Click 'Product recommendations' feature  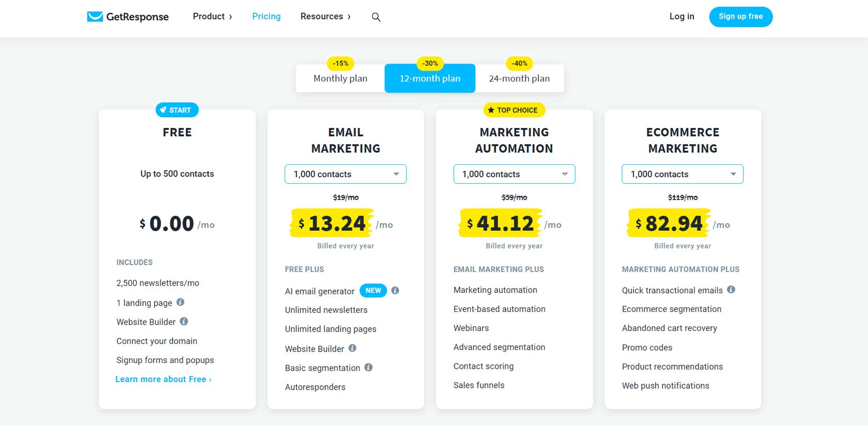click(x=672, y=367)
